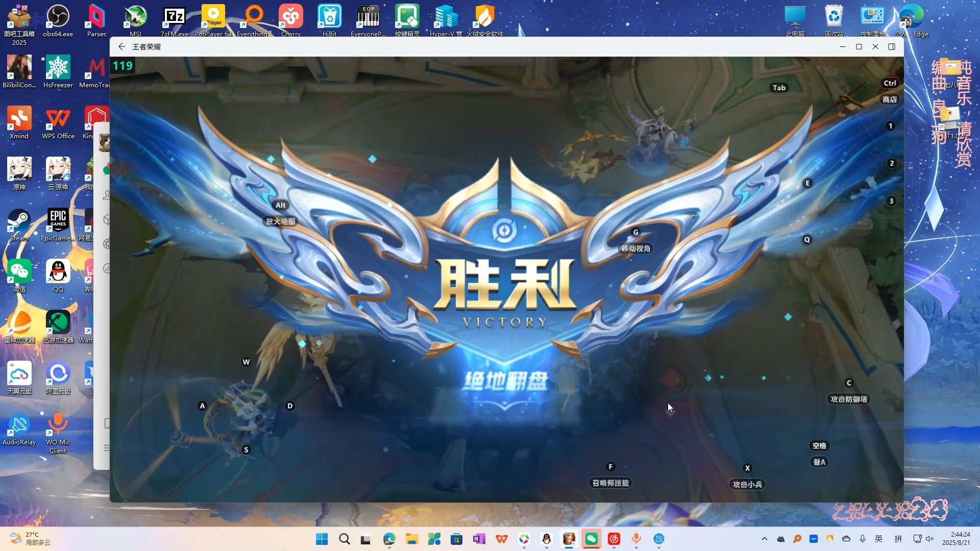Tap the A movement key badge
The image size is (980, 551).
click(x=202, y=406)
